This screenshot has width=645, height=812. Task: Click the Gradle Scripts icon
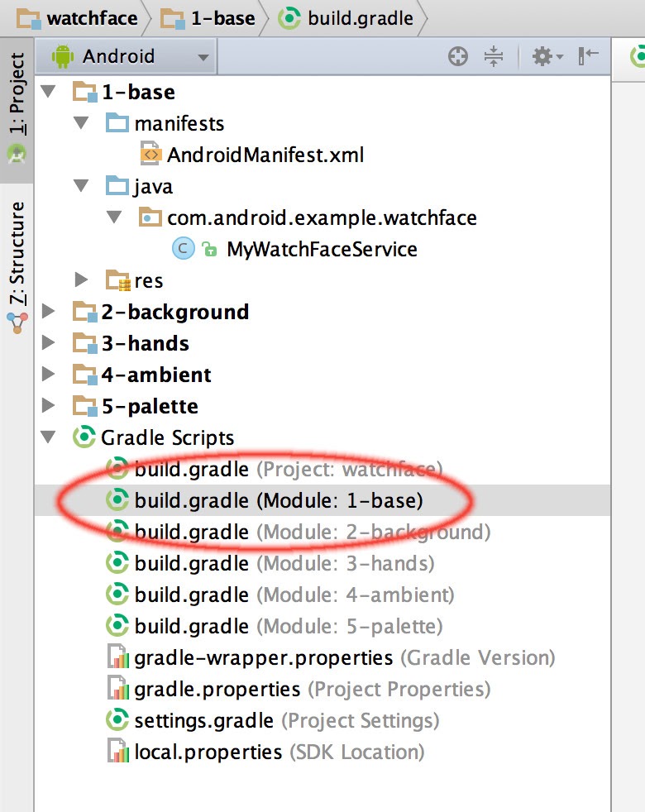pyautogui.click(x=84, y=437)
